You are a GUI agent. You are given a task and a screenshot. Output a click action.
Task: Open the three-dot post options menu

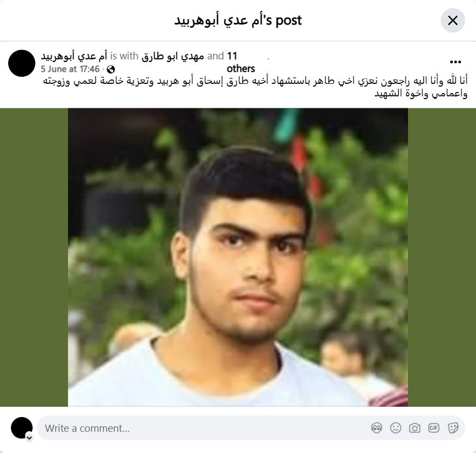point(455,62)
